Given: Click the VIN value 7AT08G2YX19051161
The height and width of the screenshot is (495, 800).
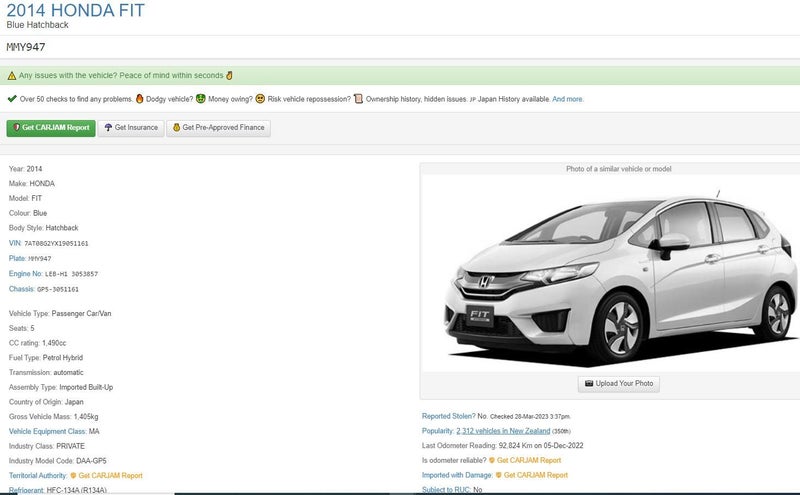Looking at the screenshot, I should click(x=56, y=243).
